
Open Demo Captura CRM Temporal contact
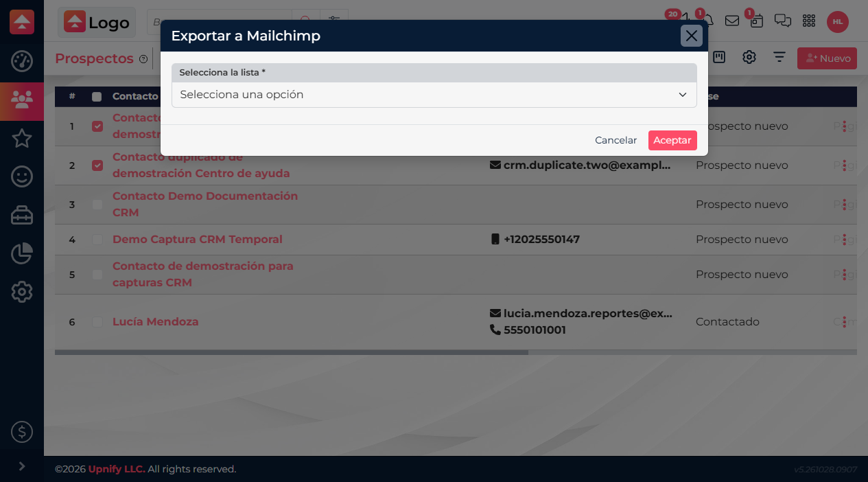click(x=198, y=240)
